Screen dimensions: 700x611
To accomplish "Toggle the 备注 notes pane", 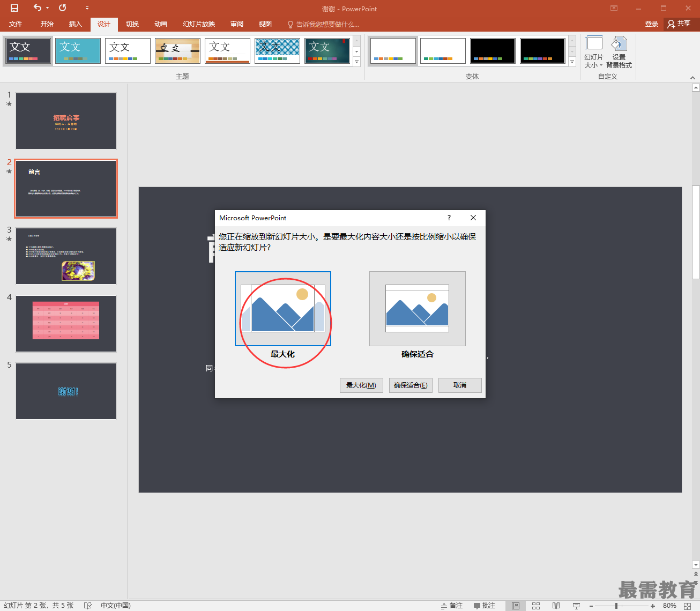I will (x=452, y=606).
